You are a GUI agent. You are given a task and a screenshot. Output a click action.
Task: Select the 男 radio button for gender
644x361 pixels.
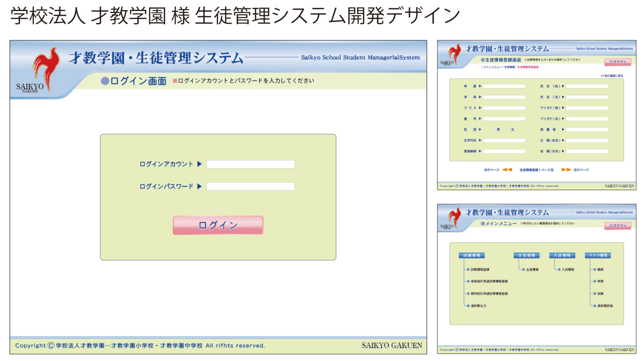click(x=494, y=130)
